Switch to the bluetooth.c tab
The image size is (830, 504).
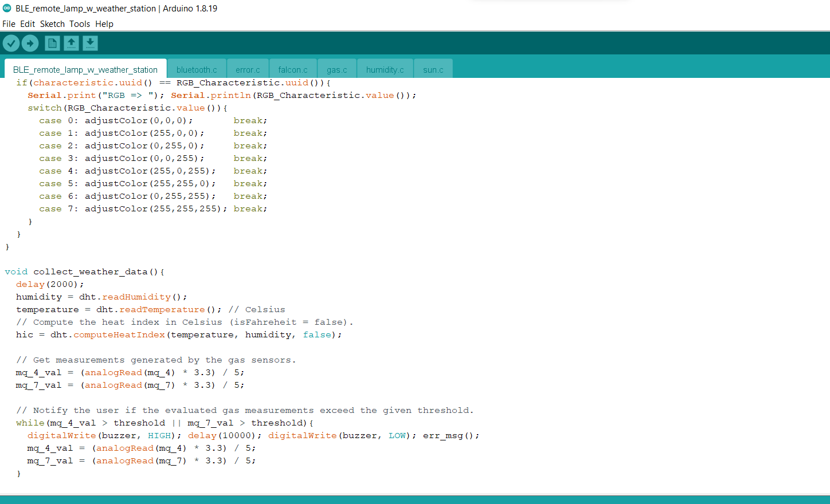pos(197,69)
